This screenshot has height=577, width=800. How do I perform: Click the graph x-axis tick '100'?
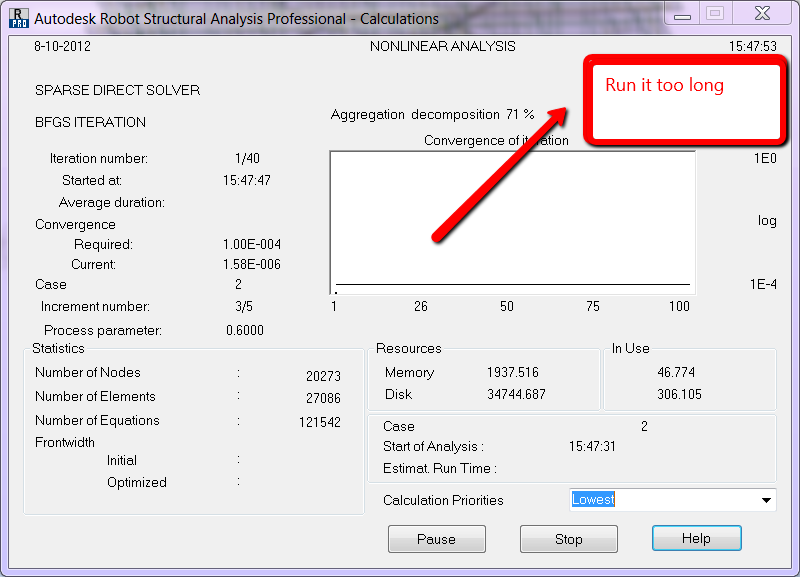[679, 306]
